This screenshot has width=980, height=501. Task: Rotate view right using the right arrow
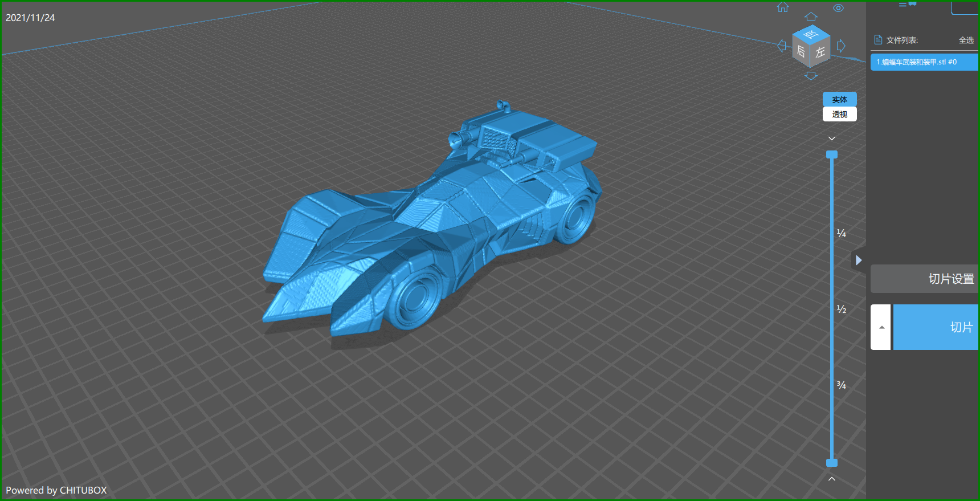click(841, 46)
